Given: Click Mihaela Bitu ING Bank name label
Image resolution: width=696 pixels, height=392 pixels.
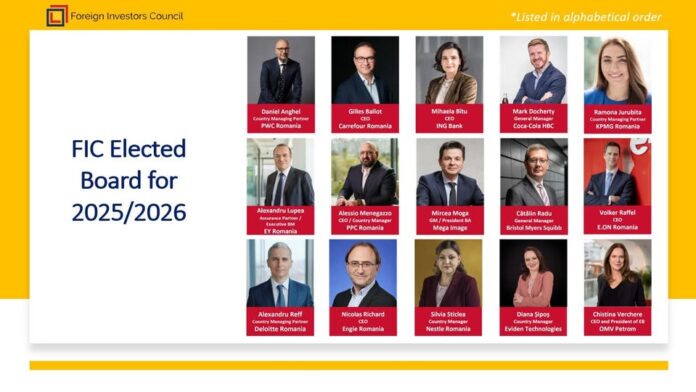Looking at the screenshot, I should coord(449,119).
